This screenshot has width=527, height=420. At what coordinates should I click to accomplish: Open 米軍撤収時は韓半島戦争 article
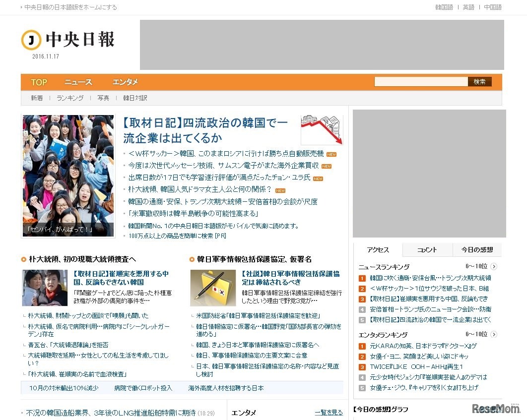[193, 214]
